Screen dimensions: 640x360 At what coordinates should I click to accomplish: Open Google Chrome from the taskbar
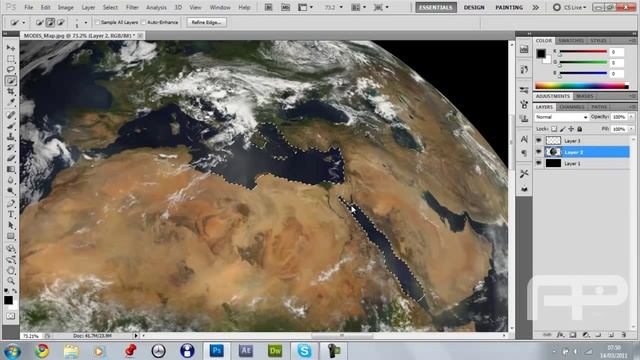[42, 351]
